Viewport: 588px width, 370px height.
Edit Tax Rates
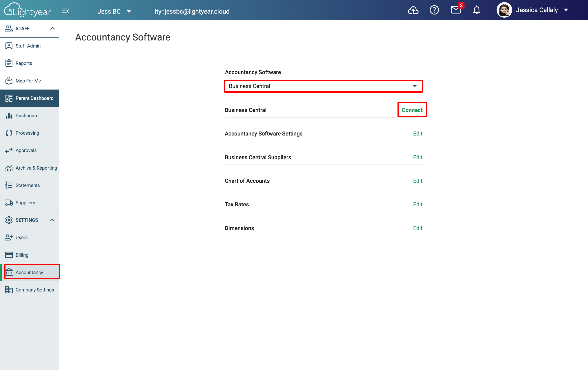pos(417,204)
